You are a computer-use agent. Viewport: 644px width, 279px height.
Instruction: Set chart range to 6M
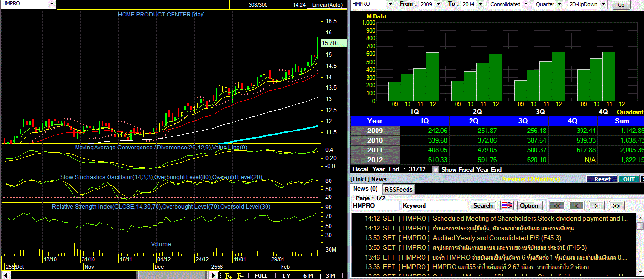click(x=308, y=276)
